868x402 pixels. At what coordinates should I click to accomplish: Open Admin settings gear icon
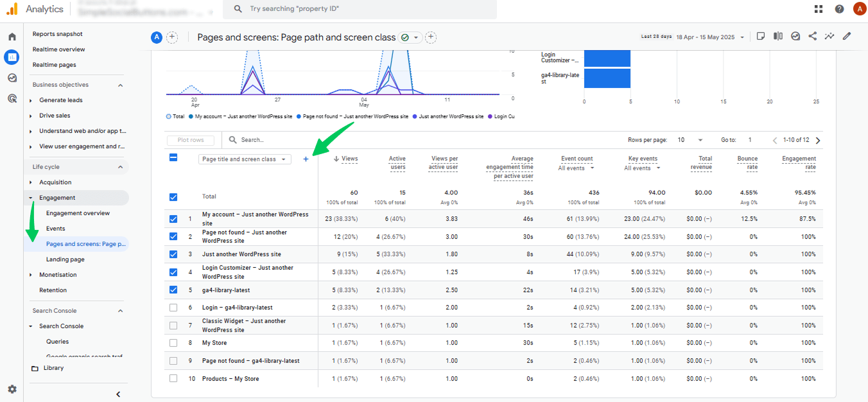(12, 389)
